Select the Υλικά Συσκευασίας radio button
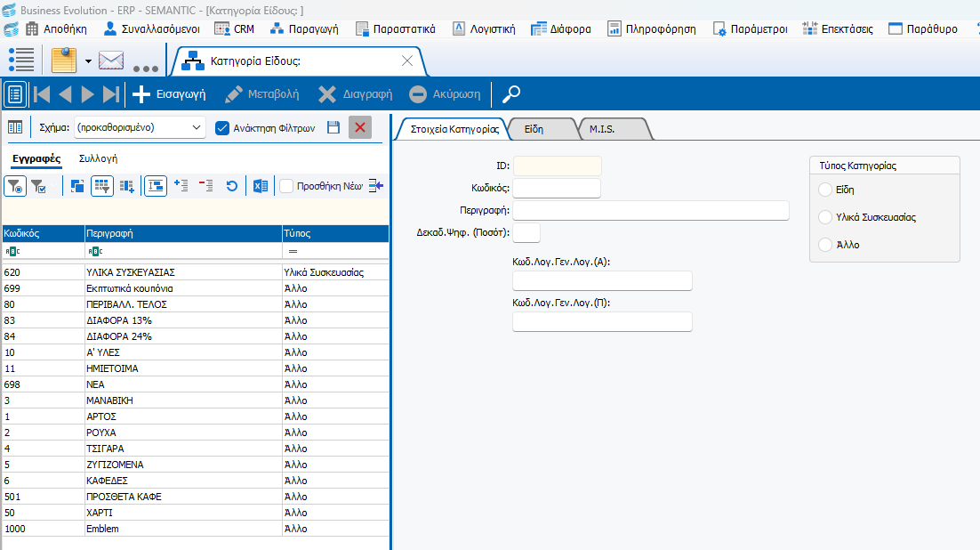Viewport: 980px width, 550px height. tap(825, 217)
